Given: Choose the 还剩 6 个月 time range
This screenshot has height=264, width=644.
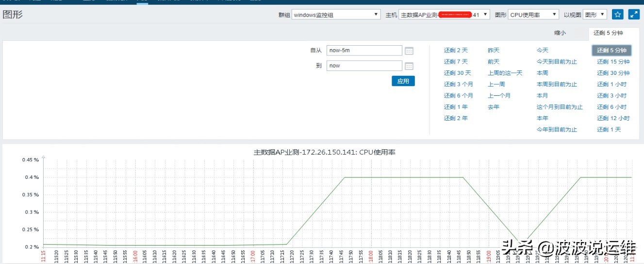Looking at the screenshot, I should tap(458, 95).
